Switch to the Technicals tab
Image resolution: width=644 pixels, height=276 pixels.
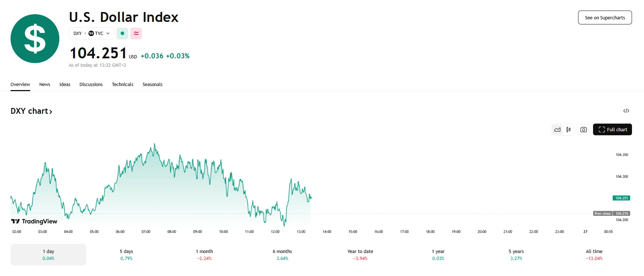pos(122,85)
